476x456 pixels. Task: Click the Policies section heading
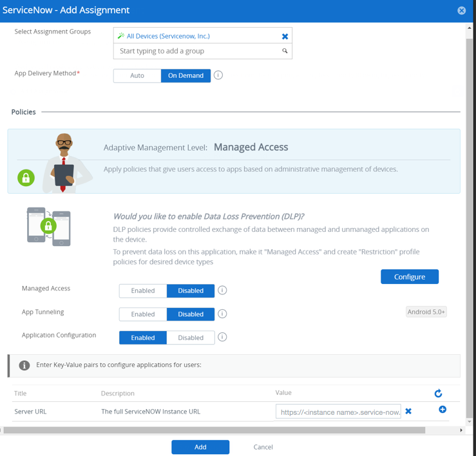point(23,112)
